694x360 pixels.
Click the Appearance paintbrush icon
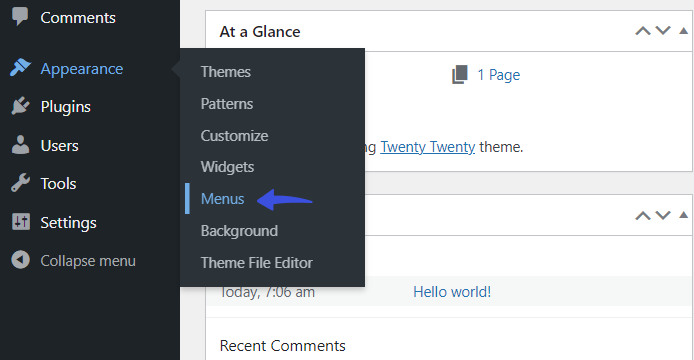click(20, 68)
